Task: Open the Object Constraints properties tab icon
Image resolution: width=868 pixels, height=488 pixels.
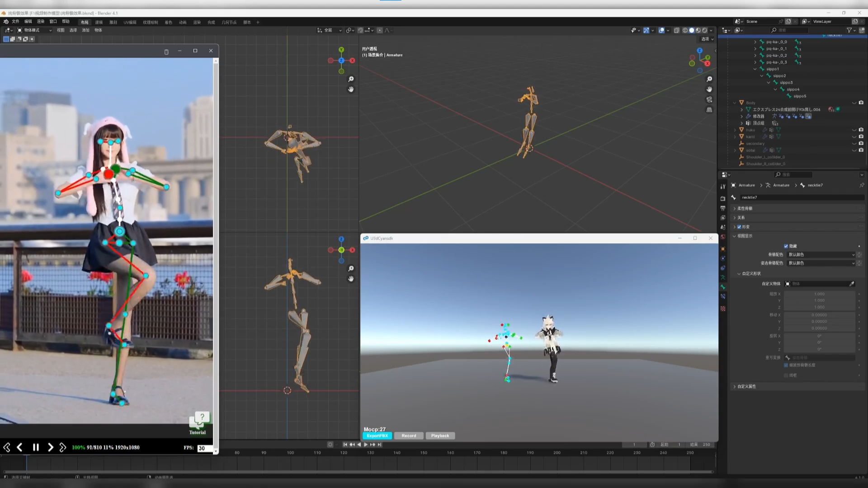Action: pos(723,268)
